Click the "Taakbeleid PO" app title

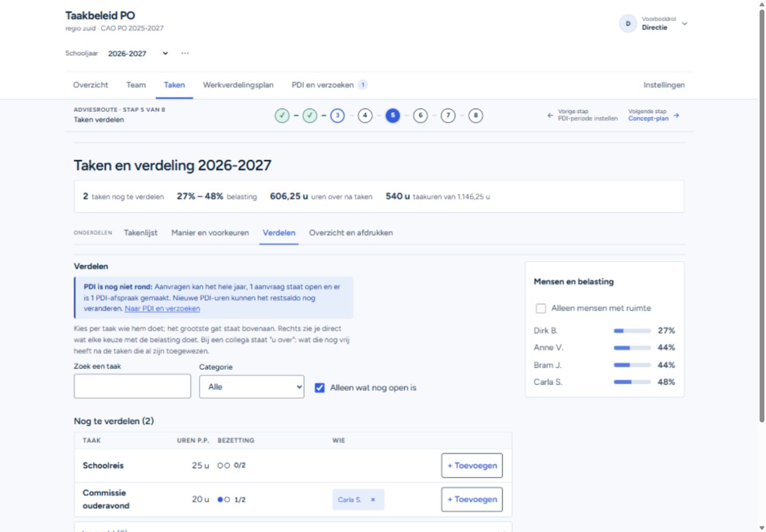click(100, 16)
